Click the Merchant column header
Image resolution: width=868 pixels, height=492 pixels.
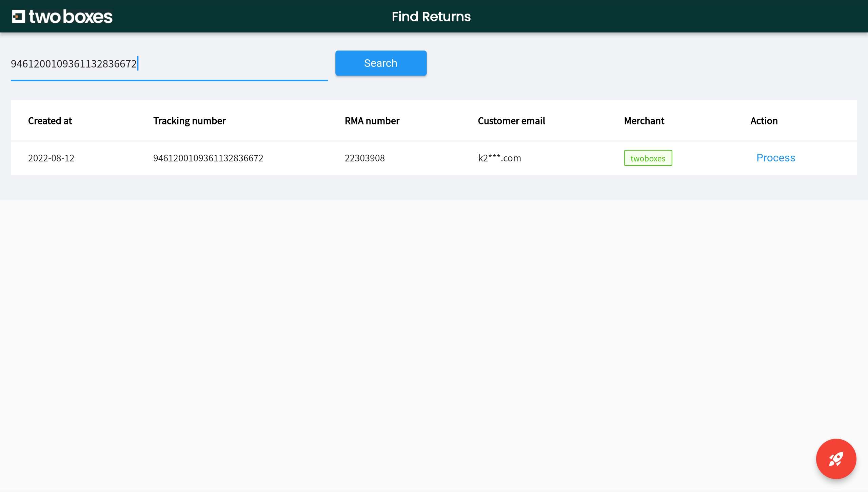(644, 121)
